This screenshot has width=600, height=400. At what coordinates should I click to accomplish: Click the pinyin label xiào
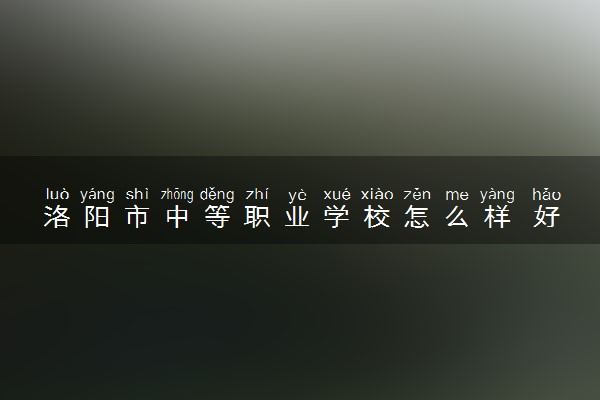[377, 194]
